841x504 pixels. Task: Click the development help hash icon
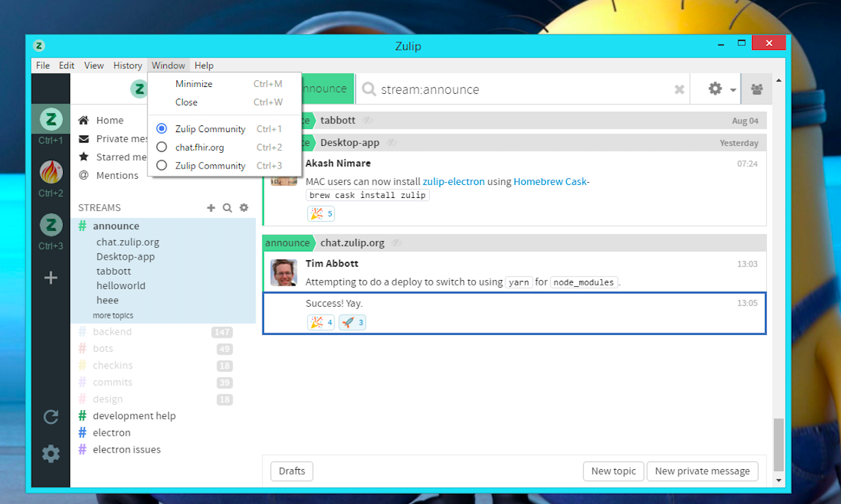click(82, 416)
